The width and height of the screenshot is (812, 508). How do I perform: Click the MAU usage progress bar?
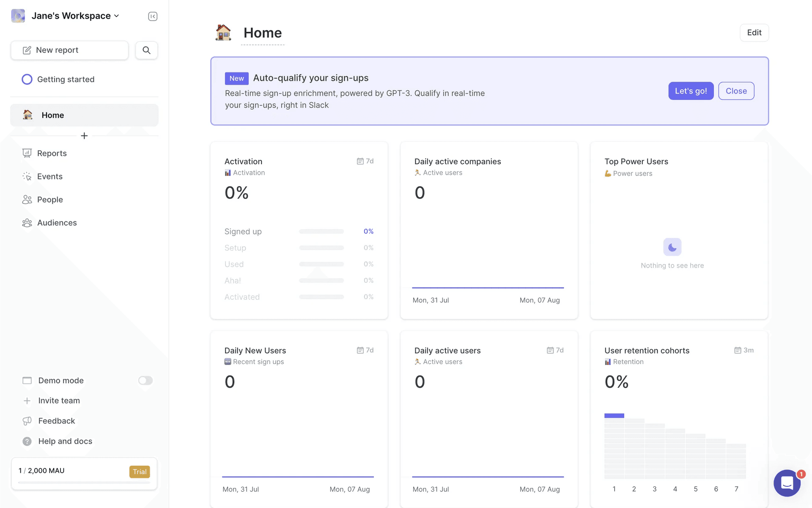pos(84,483)
